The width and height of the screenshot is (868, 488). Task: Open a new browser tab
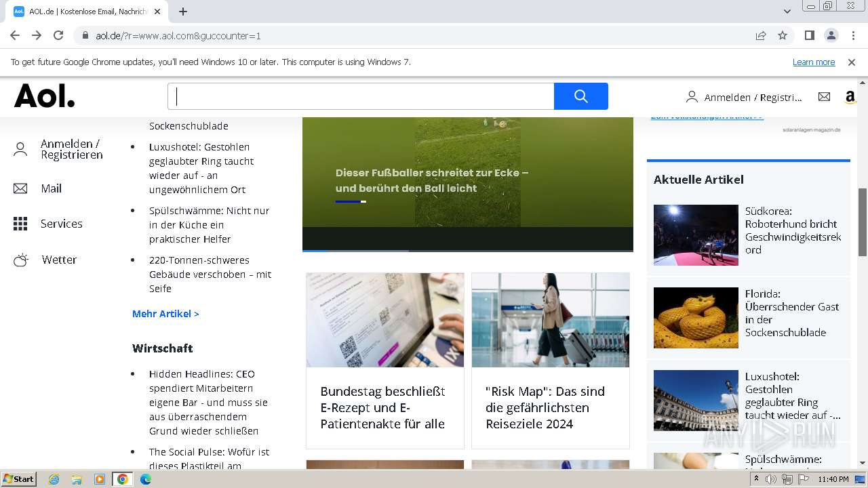pyautogui.click(x=183, y=12)
